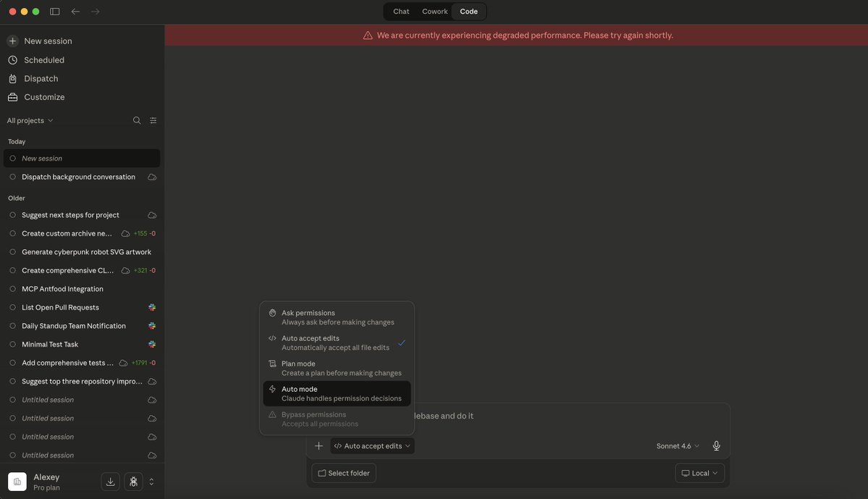This screenshot has height=499, width=868.
Task: Open the attachment plus icon in composer
Action: tap(319, 447)
